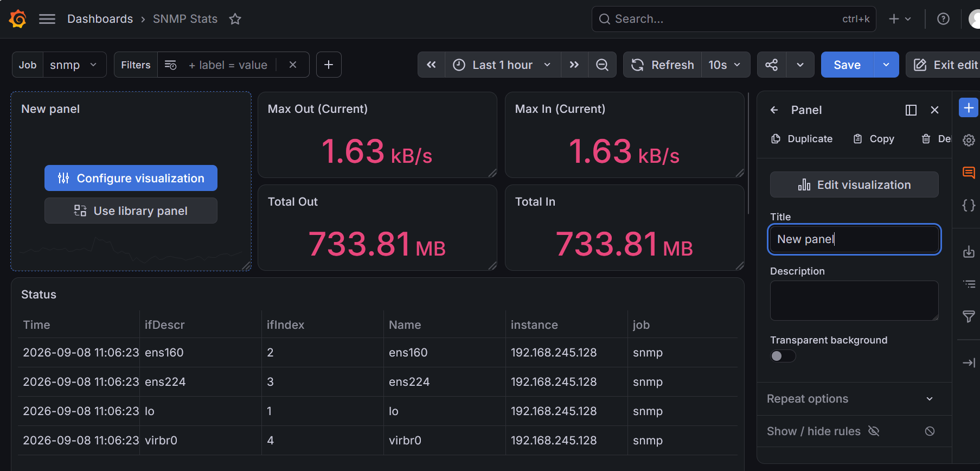Toggle Transparent background switch
The width and height of the screenshot is (980, 471).
click(x=783, y=356)
